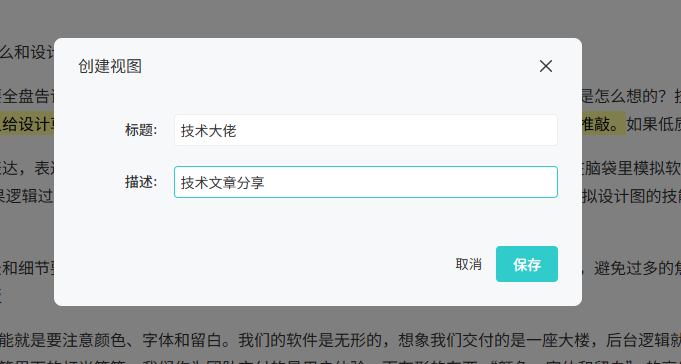The width and height of the screenshot is (681, 364).
Task: Click the 创建视图 dialog heading
Action: click(x=110, y=66)
